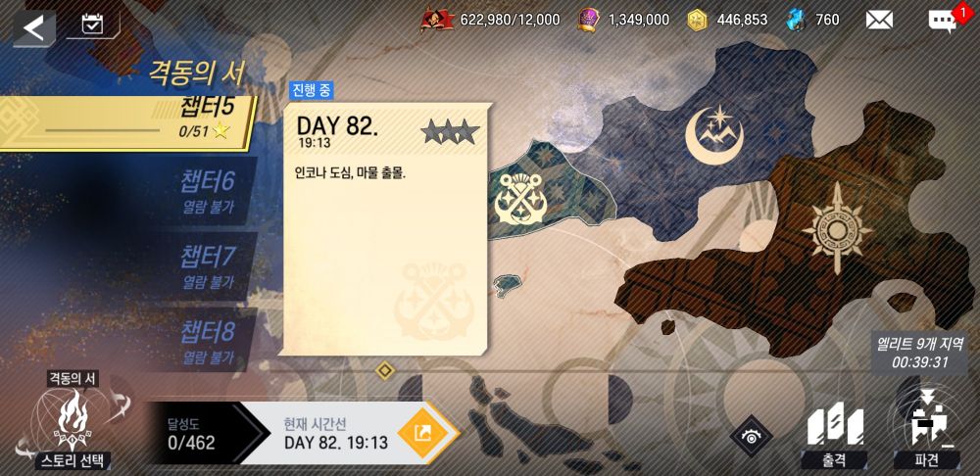Select the crescent moon region emblem
This screenshot has width=980, height=476.
[x=715, y=135]
